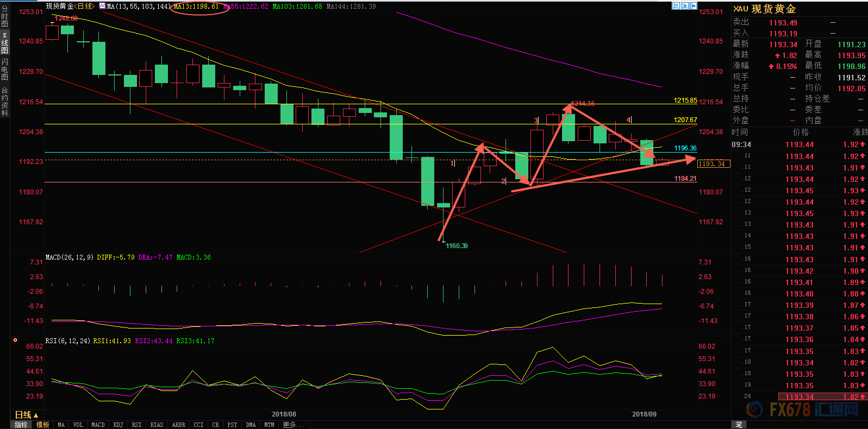Select the 模板 bottom tab
This screenshot has width=868, height=429.
click(x=43, y=425)
